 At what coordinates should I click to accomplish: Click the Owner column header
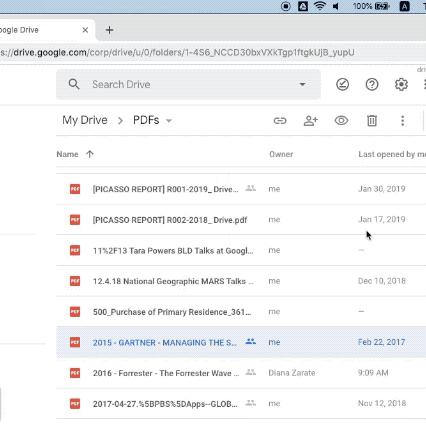tap(281, 154)
